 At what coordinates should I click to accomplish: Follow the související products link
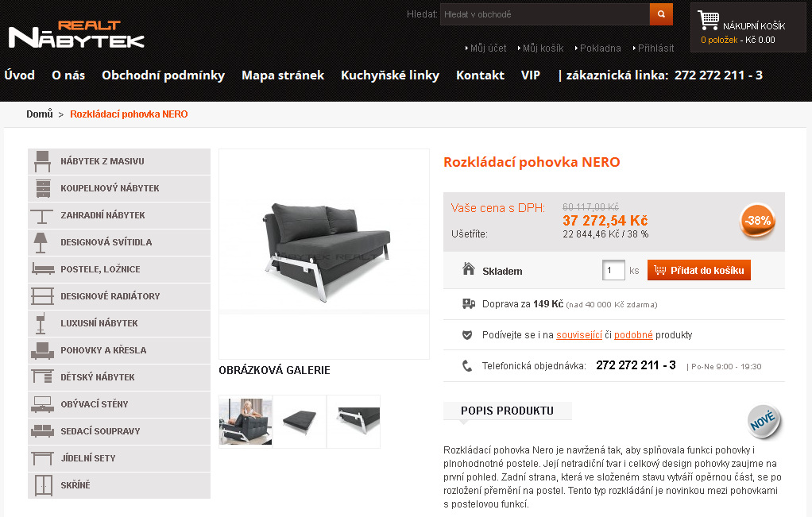(x=579, y=335)
